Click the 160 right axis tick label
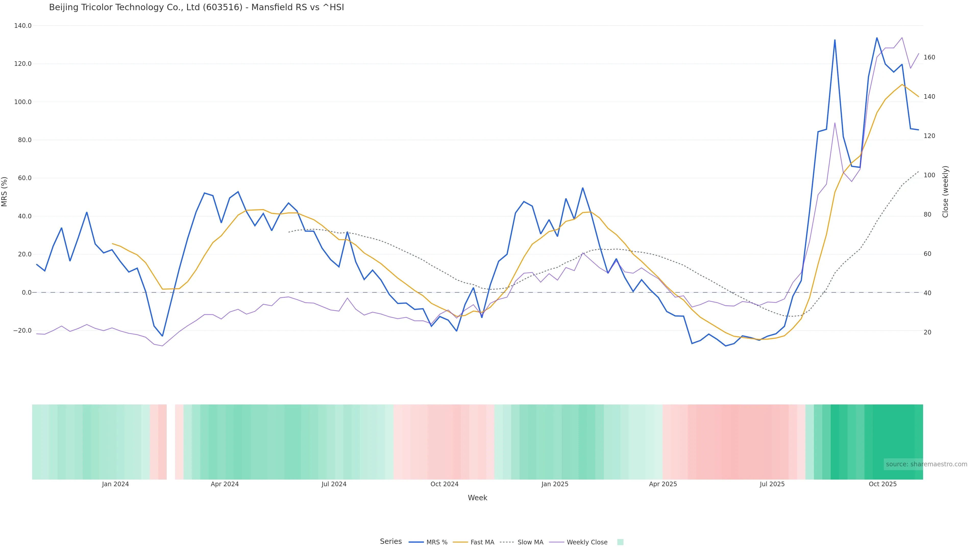This screenshot has height=551, width=980. coord(929,57)
